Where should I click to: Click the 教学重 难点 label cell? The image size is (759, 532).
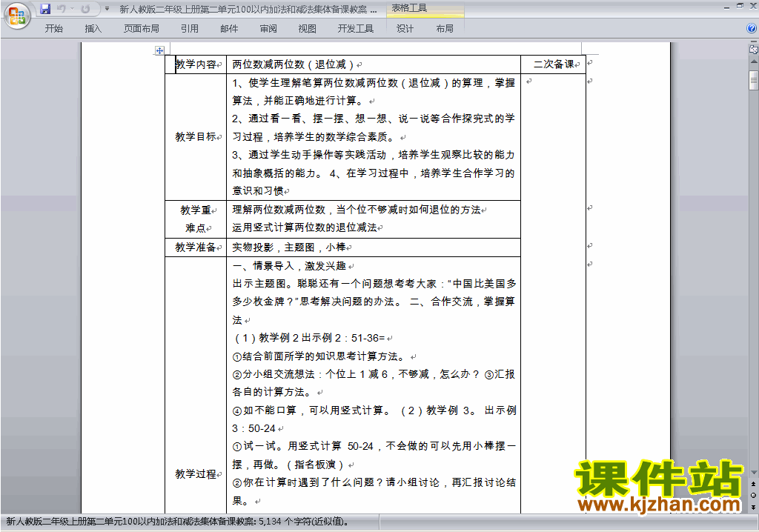point(196,219)
